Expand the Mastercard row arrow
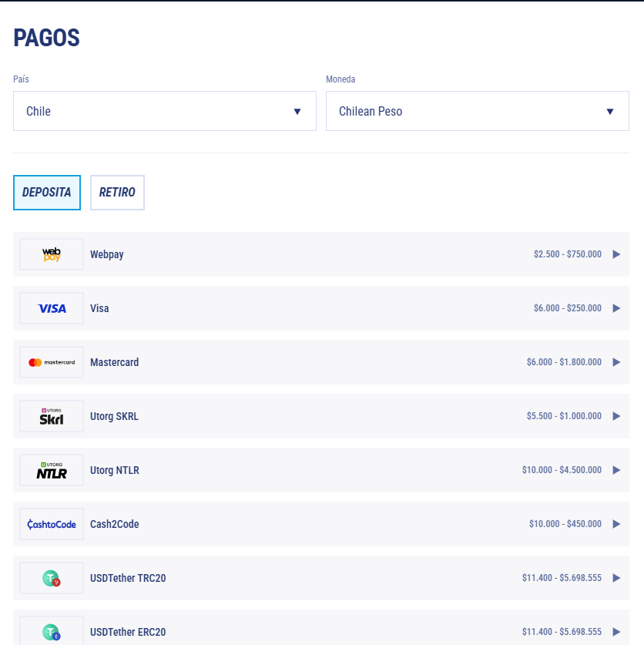 tap(616, 362)
